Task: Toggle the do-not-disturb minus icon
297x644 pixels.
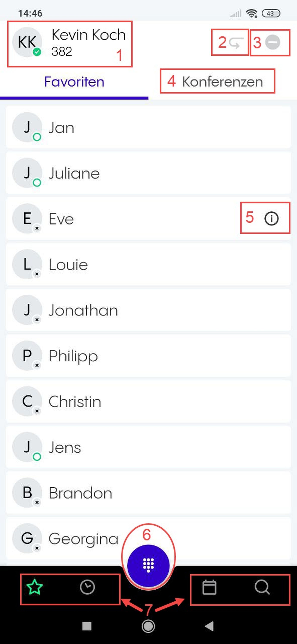Action: 272,42
